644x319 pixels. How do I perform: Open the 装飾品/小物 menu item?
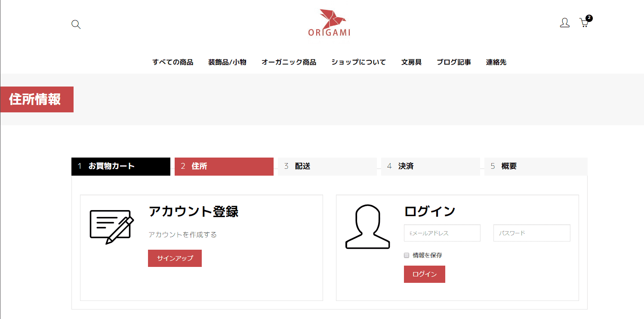(x=227, y=62)
